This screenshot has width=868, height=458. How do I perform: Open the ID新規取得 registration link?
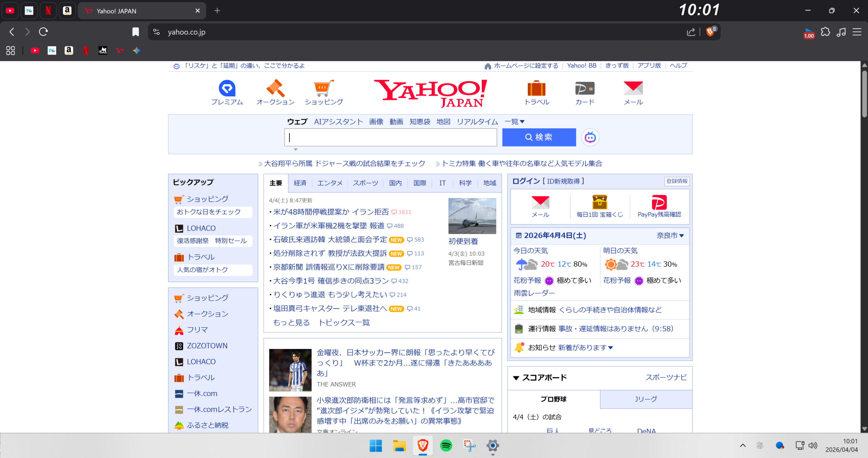[x=563, y=182]
